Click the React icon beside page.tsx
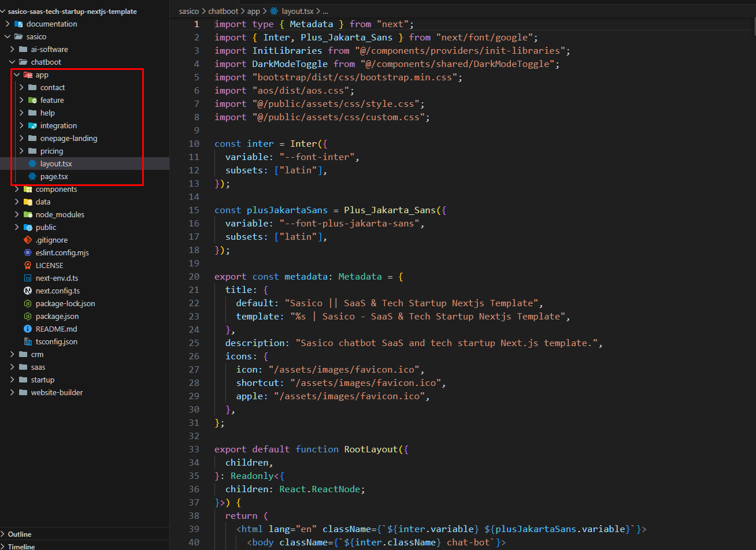 (x=32, y=176)
